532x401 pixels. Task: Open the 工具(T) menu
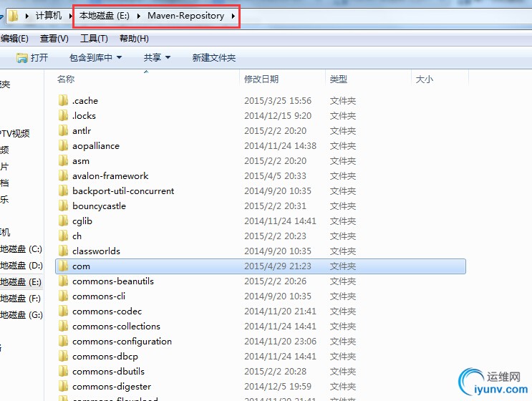coord(94,39)
